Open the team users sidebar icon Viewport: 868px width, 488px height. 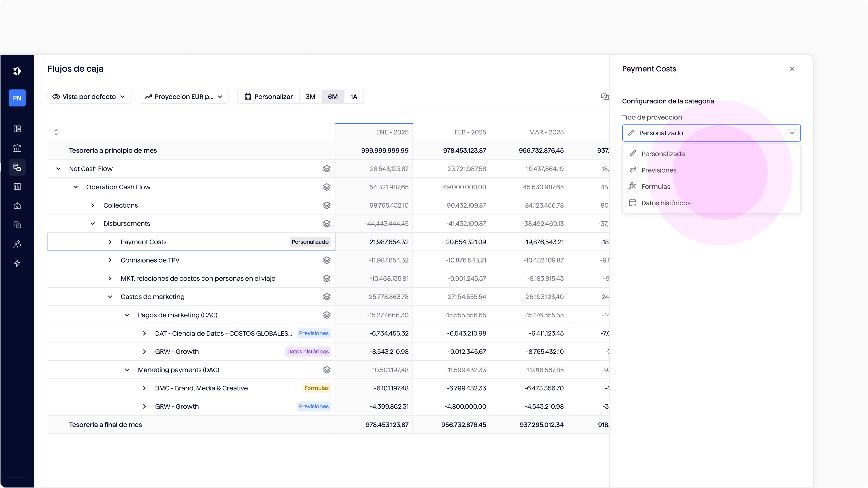click(17, 244)
